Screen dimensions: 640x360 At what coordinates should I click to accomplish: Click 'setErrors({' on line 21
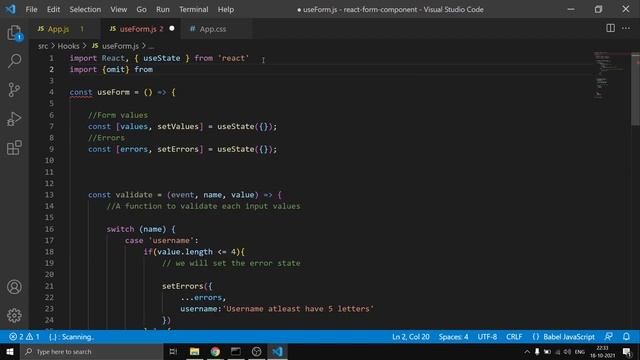pos(187,286)
